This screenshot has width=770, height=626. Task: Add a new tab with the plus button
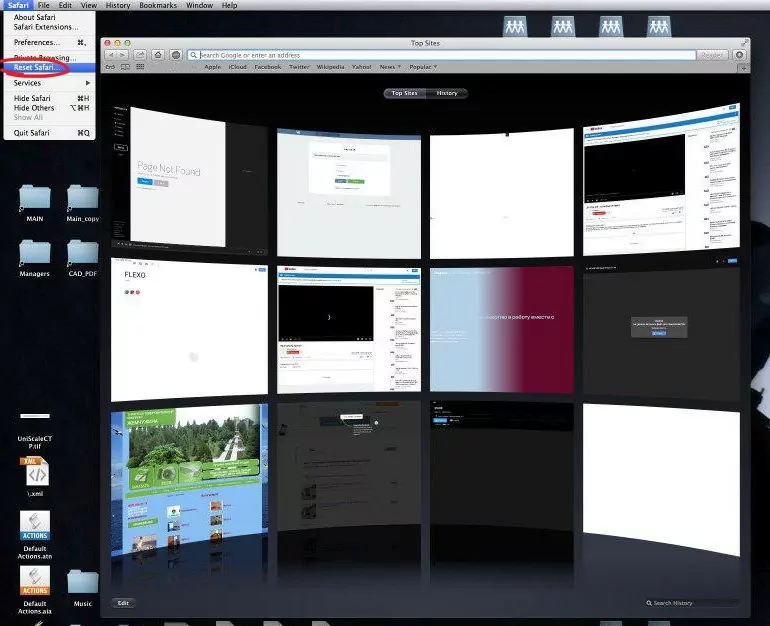tap(744, 67)
